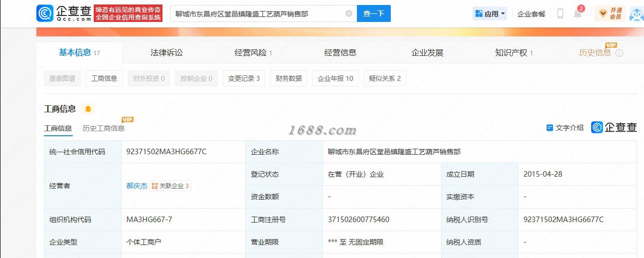Click the 文字介绍 document icon
This screenshot has height=258, width=644.
pyautogui.click(x=550, y=128)
